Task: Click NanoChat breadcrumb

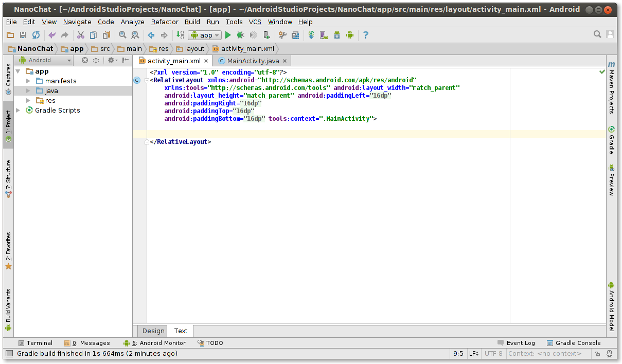Action: point(31,49)
